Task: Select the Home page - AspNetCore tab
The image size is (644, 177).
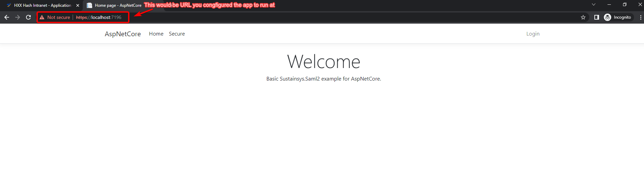Action: pos(118,5)
